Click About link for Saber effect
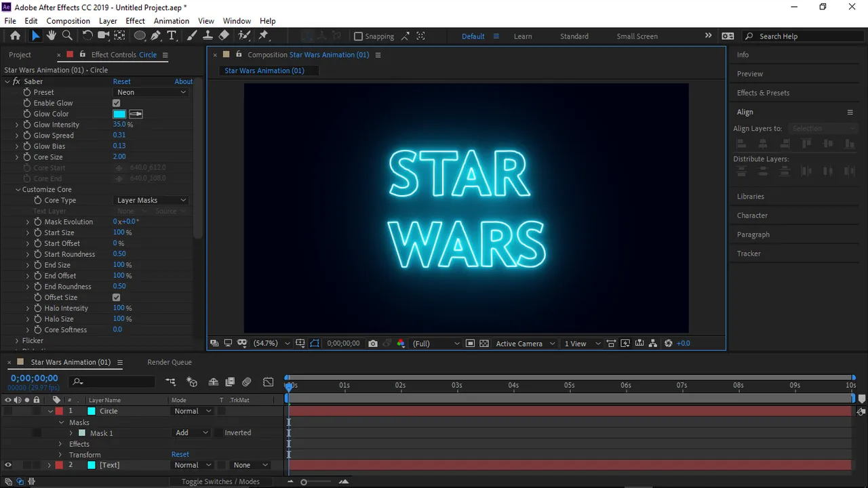 pyautogui.click(x=184, y=81)
